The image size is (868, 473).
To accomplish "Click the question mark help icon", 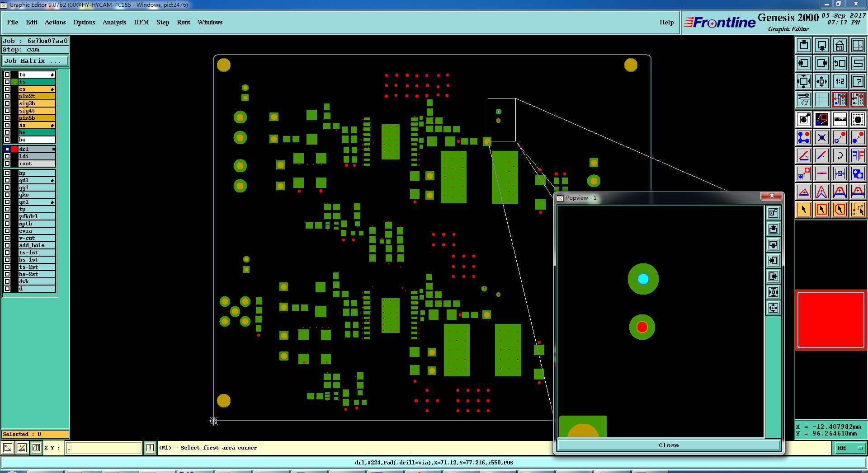I will 858,81.
